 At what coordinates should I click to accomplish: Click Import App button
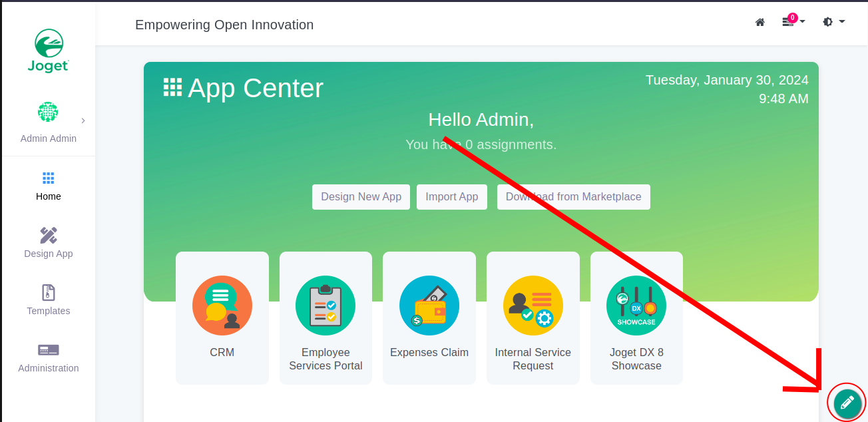(452, 197)
